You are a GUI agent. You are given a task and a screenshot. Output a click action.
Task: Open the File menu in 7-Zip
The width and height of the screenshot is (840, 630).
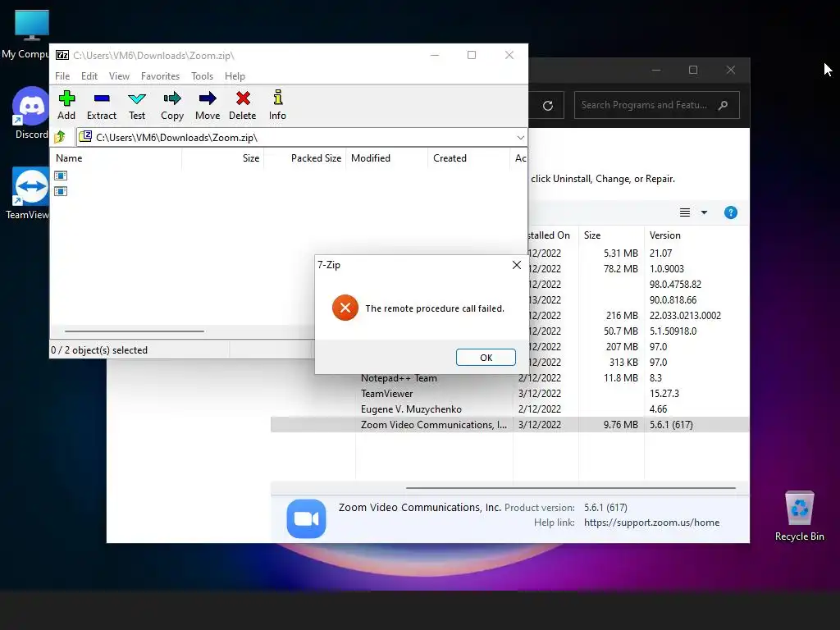(62, 76)
